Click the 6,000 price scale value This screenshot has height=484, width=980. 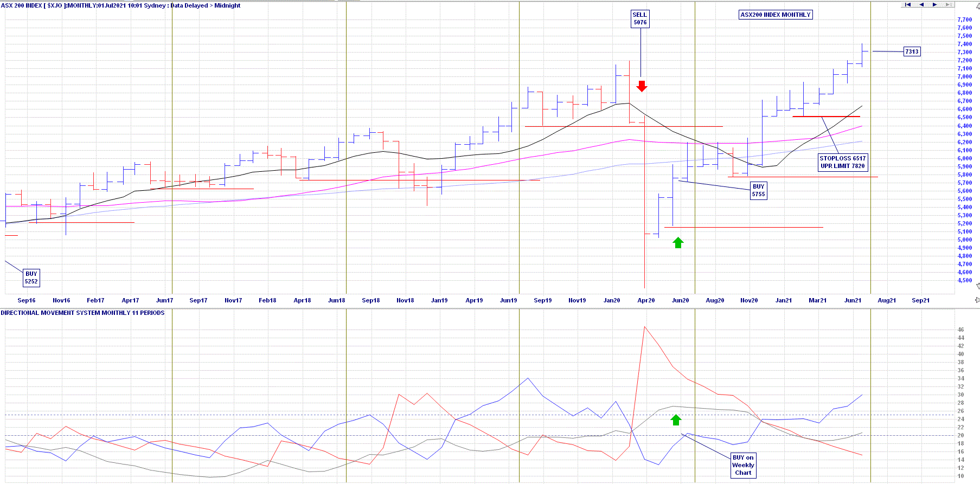tap(965, 158)
